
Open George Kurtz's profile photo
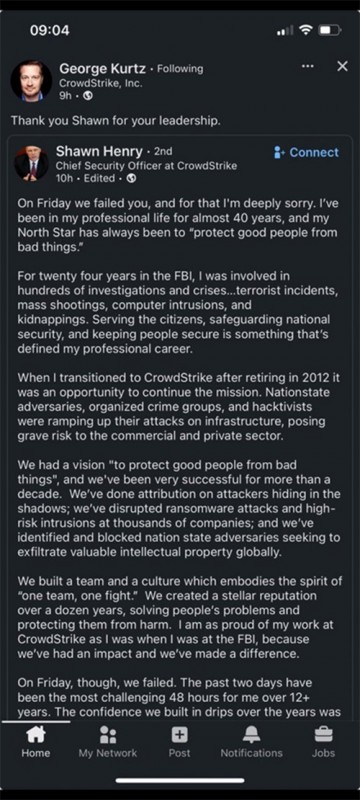31,81
